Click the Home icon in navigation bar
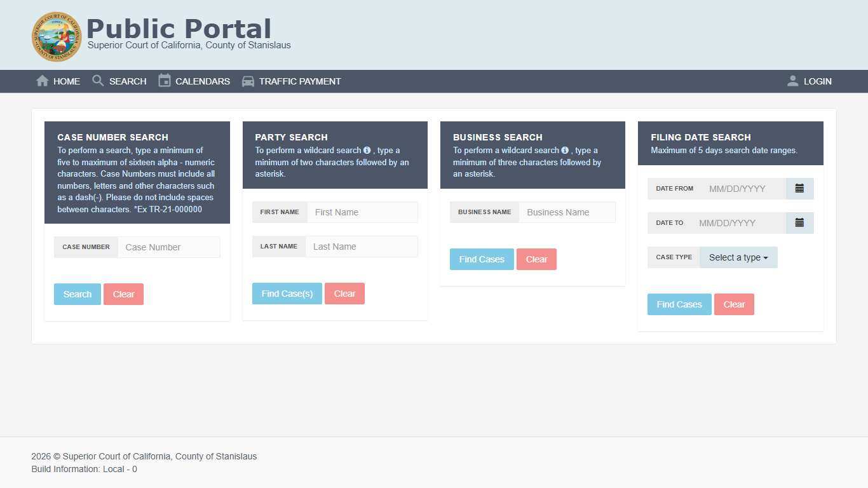868x488 pixels. pos(42,81)
